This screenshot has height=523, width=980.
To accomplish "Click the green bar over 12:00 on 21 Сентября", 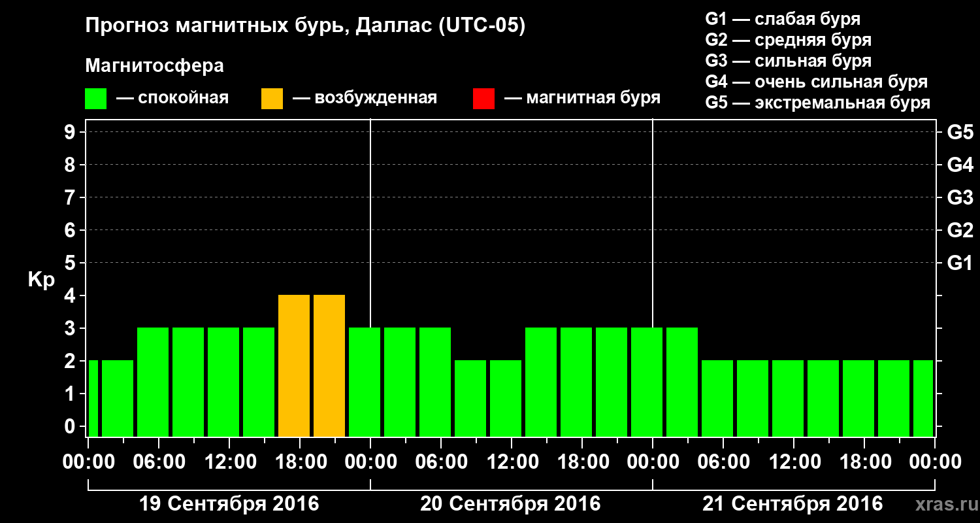I will pyautogui.click(x=788, y=398).
